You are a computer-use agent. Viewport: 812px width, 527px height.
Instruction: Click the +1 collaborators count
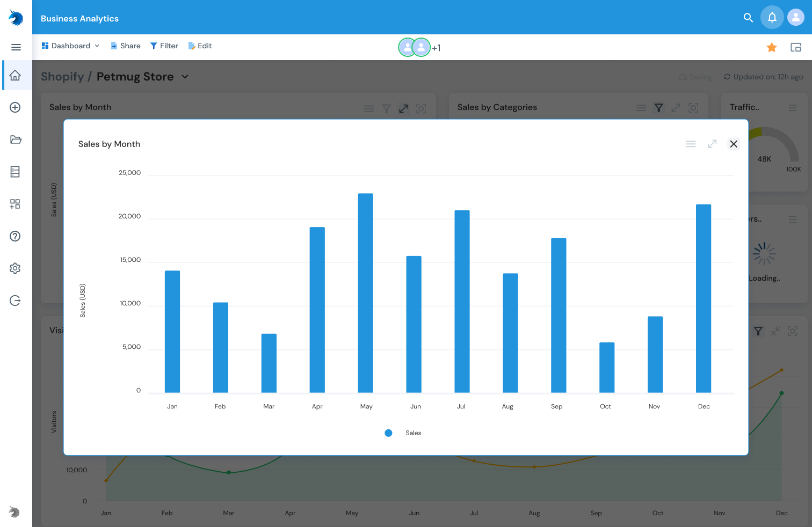point(436,48)
